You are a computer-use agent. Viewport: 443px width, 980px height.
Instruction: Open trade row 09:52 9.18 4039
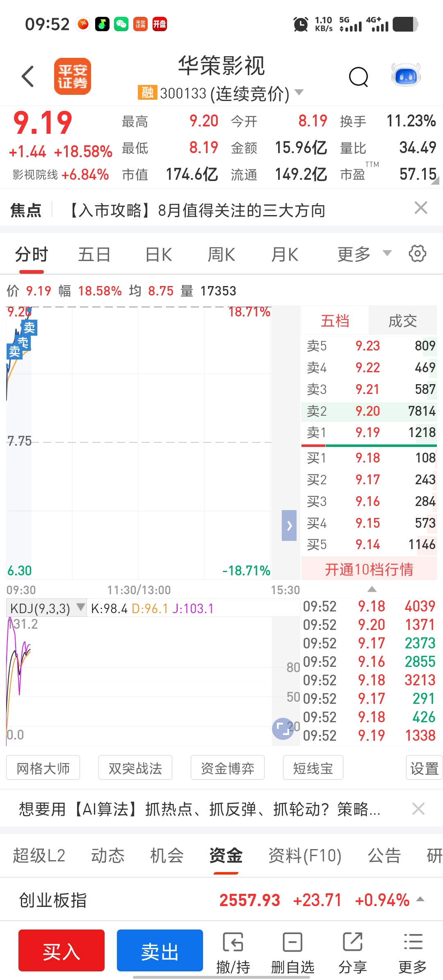369,606
